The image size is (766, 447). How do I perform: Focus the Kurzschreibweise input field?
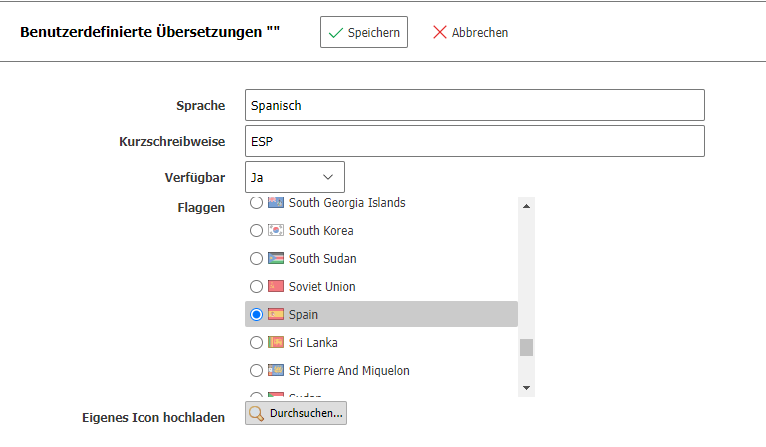pyautogui.click(x=474, y=141)
